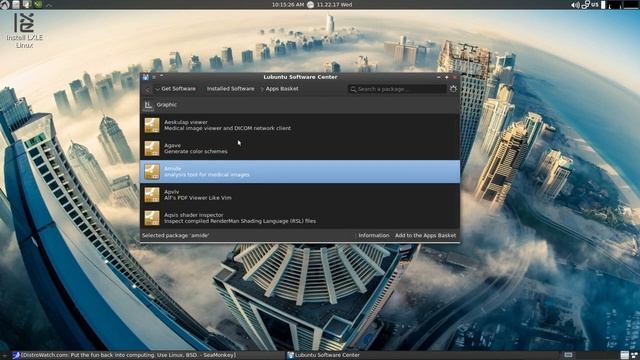The image size is (640, 360).
Task: Click the Graphic category icon
Action: (148, 105)
